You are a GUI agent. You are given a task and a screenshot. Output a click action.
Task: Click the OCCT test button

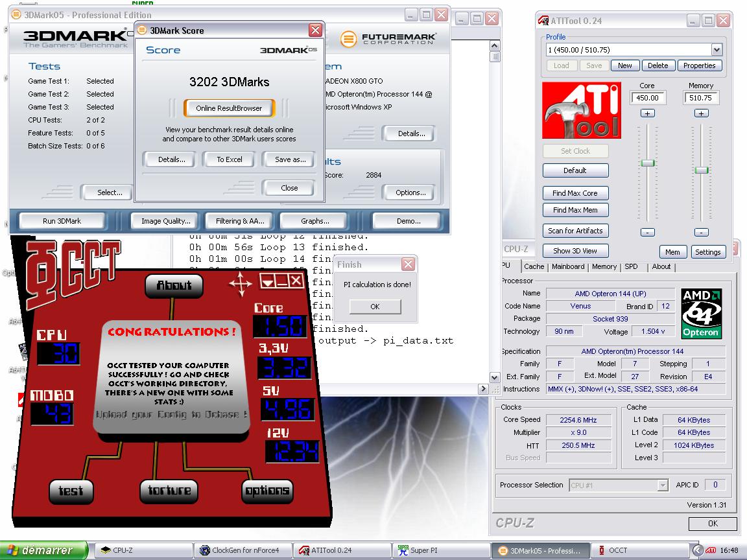[x=71, y=491]
